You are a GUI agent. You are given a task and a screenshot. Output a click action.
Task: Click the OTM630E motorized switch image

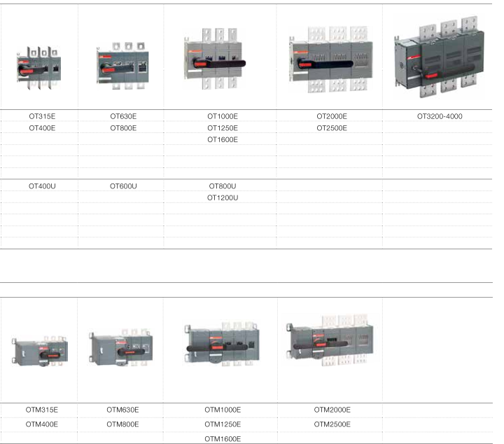[x=121, y=347]
